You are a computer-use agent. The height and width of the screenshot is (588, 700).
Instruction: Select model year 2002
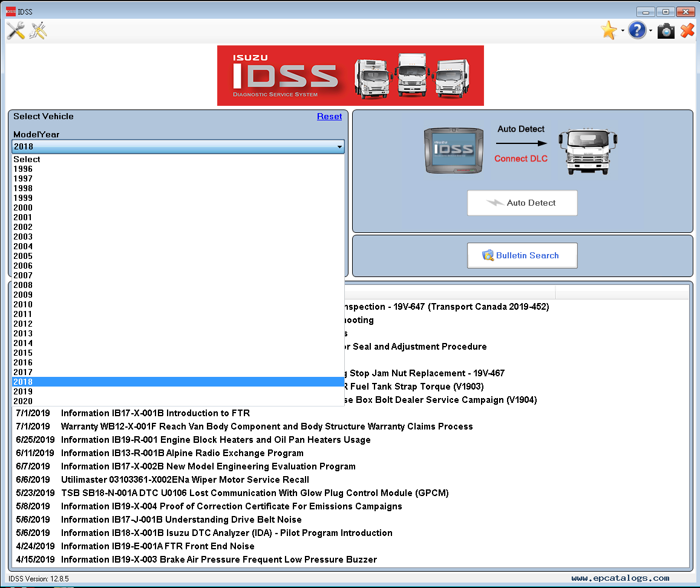[x=178, y=227]
